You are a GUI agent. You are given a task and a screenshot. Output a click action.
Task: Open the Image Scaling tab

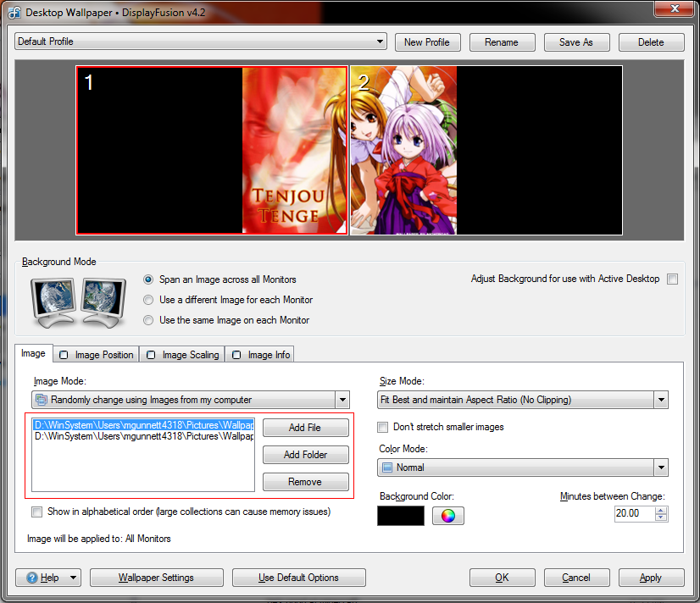[x=182, y=355]
